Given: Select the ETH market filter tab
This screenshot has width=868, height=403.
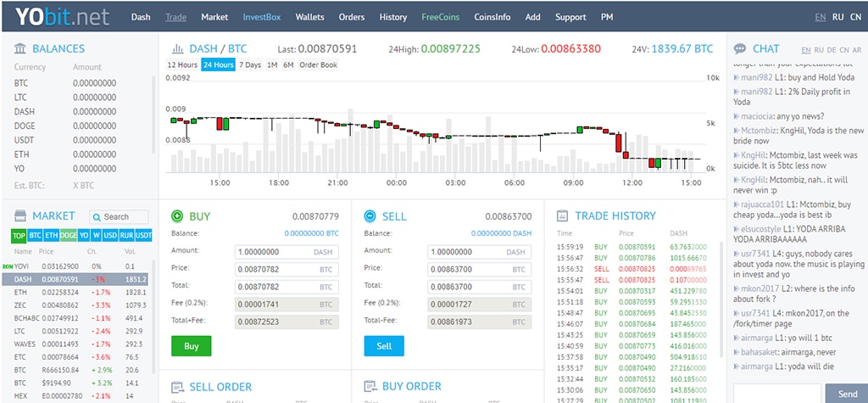Looking at the screenshot, I should 52,236.
